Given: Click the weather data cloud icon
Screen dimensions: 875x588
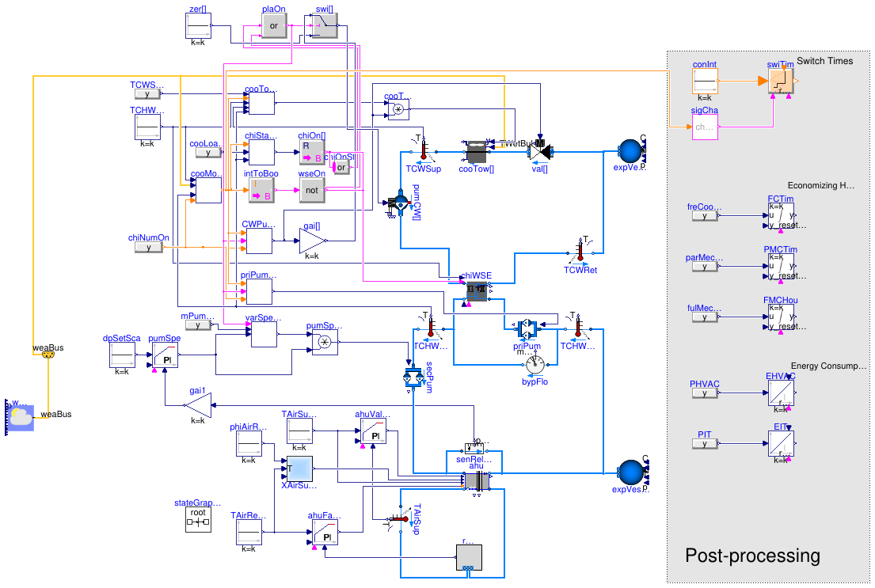Looking at the screenshot, I should coord(21,417).
